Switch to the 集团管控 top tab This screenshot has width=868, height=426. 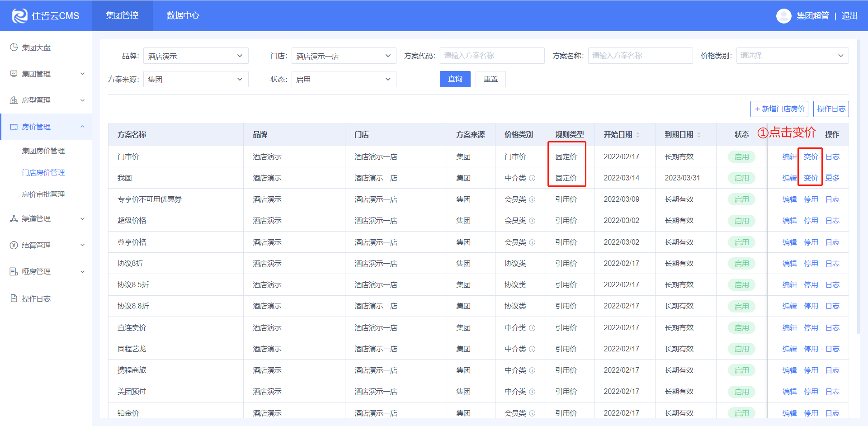pyautogui.click(x=122, y=15)
